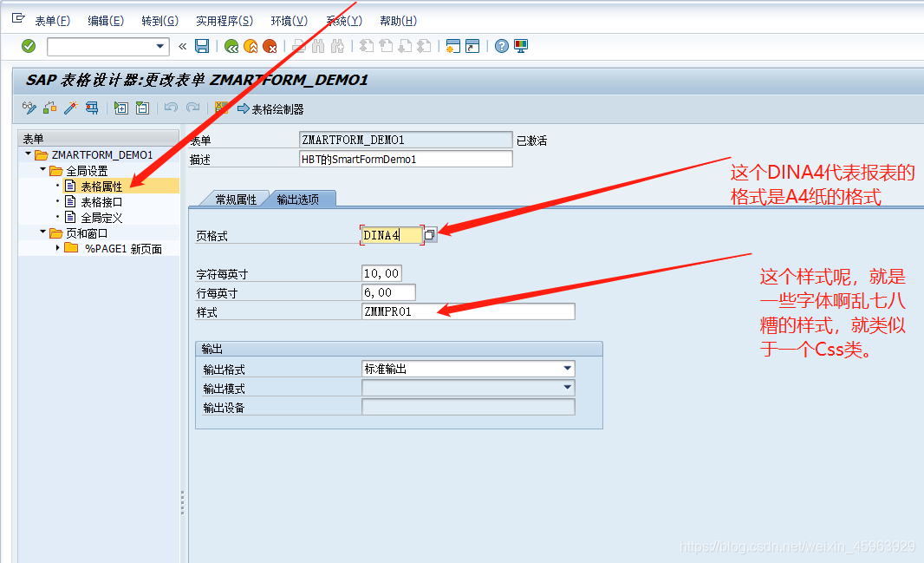
Task: Switch to the 输出选项 tab
Action: (298, 200)
